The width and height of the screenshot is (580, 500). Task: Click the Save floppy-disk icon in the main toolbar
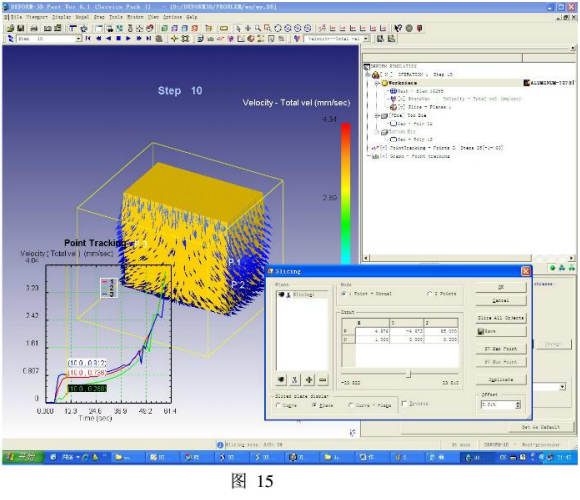[x=21, y=28]
